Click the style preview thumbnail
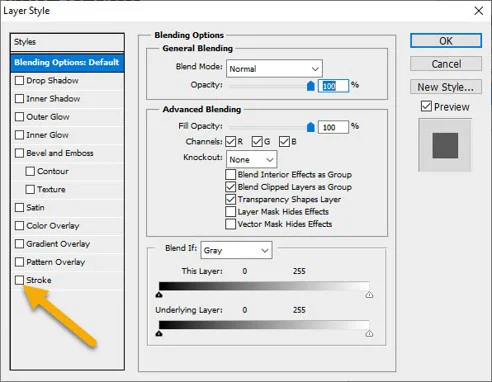 [x=445, y=145]
